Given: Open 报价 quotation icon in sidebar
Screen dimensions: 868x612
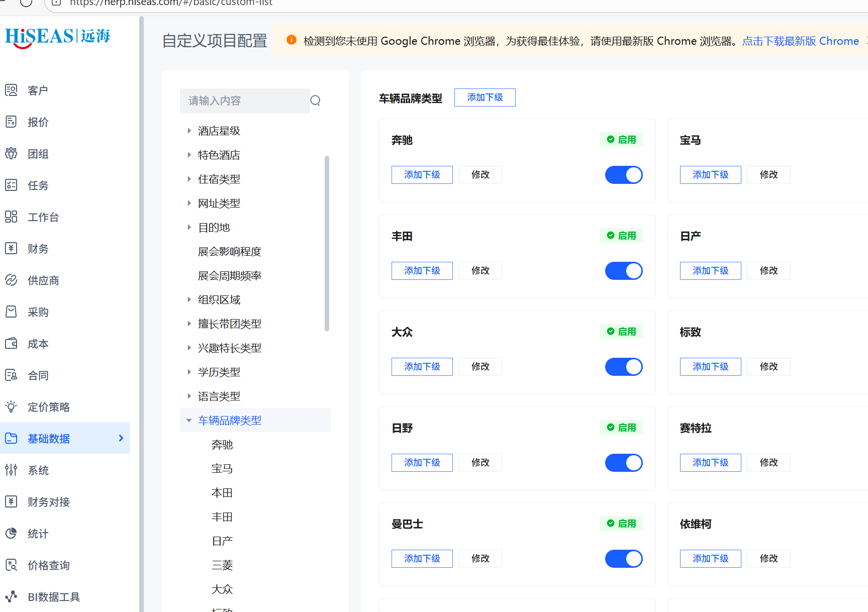Looking at the screenshot, I should pos(11,122).
